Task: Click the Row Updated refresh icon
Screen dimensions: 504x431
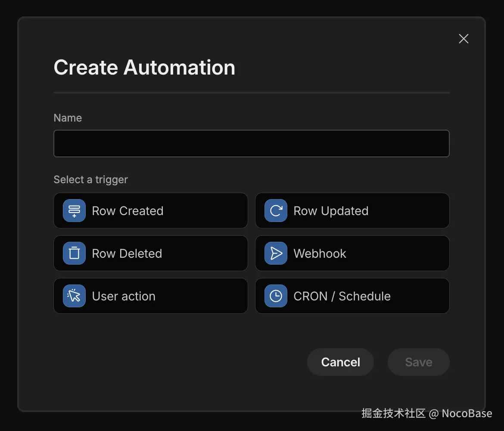Action: pos(276,211)
